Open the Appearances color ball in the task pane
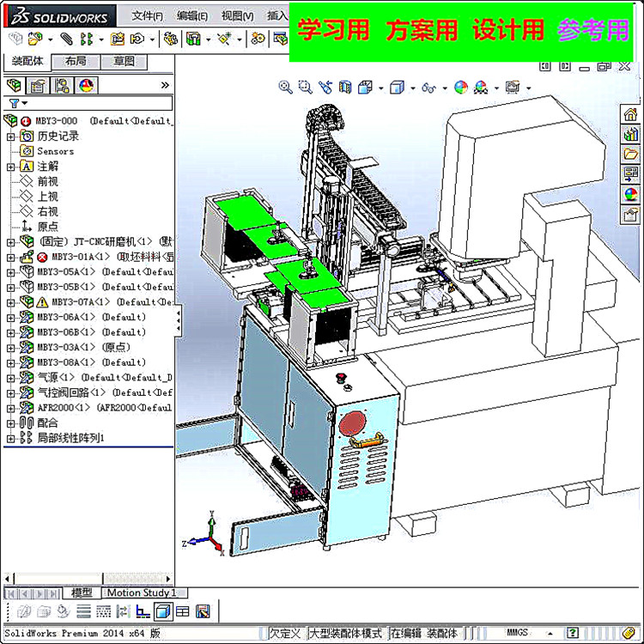This screenshot has height=644, width=644. (630, 194)
